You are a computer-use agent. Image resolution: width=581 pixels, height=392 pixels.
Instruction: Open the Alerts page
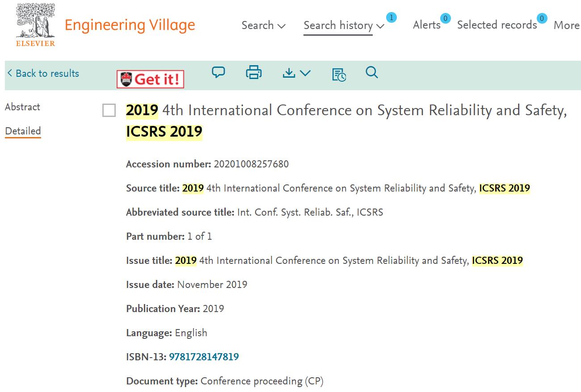click(426, 25)
